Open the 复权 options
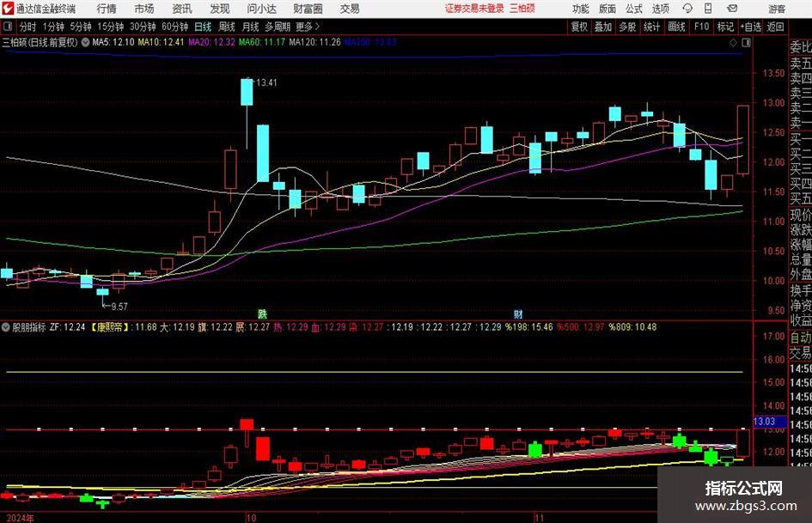Image resolution: width=812 pixels, height=523 pixels. click(579, 27)
